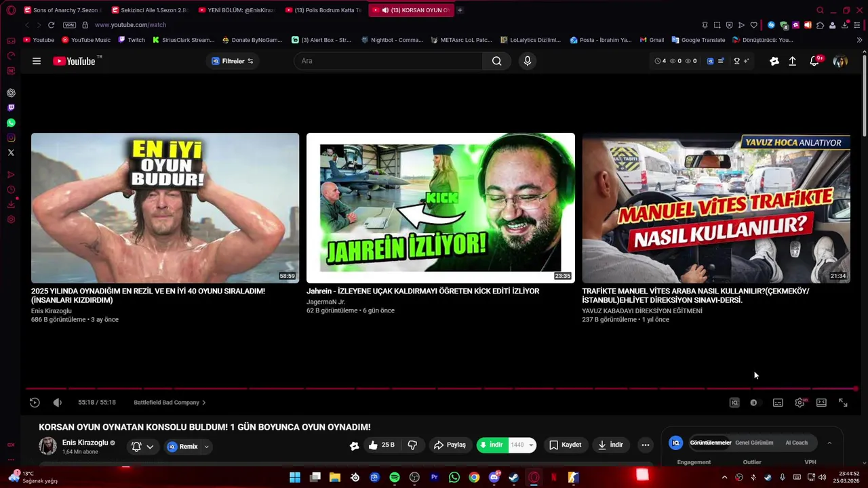Select the AI Coach tab
The width and height of the screenshot is (868, 488).
[x=796, y=443]
